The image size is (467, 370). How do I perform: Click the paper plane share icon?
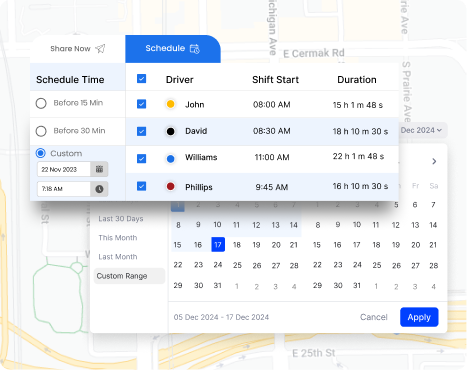(100, 49)
